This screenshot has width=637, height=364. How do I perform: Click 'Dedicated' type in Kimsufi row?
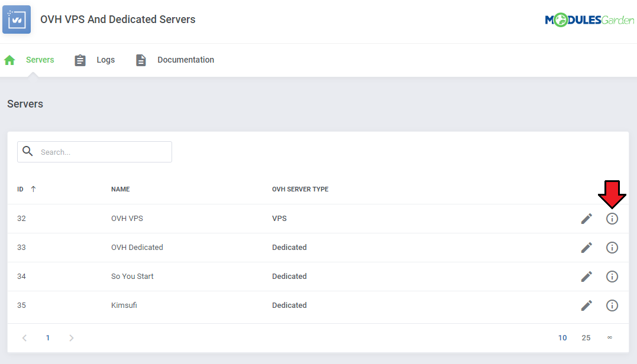pyautogui.click(x=289, y=305)
